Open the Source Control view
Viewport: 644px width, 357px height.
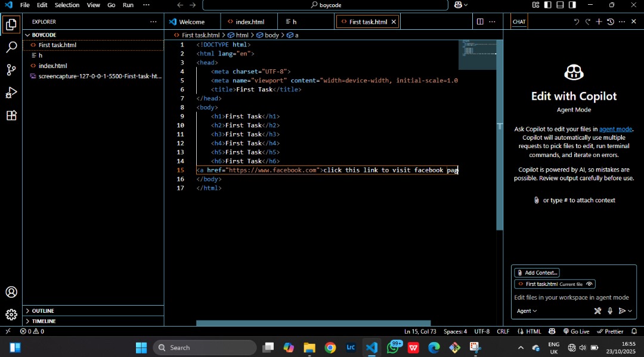pos(11,70)
